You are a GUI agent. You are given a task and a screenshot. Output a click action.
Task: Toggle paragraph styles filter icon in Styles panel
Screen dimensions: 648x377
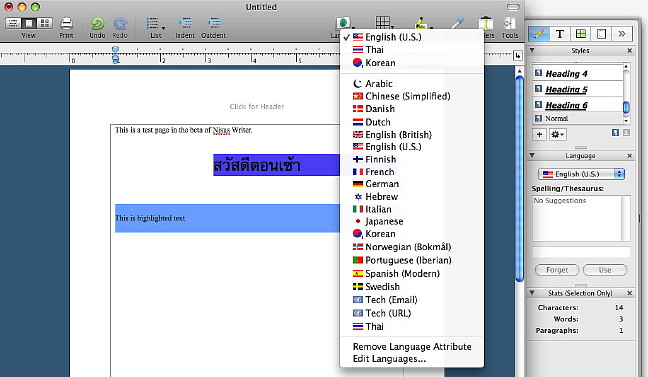(x=615, y=132)
